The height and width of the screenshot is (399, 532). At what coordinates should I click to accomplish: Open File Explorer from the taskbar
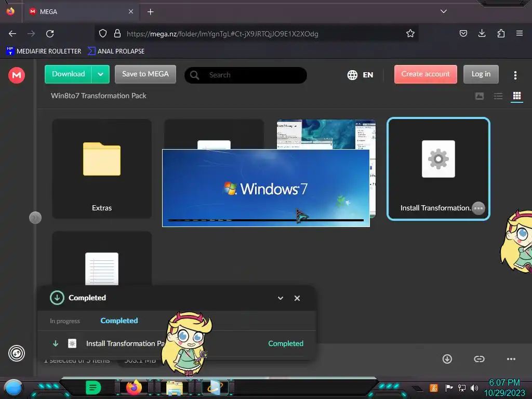175,388
